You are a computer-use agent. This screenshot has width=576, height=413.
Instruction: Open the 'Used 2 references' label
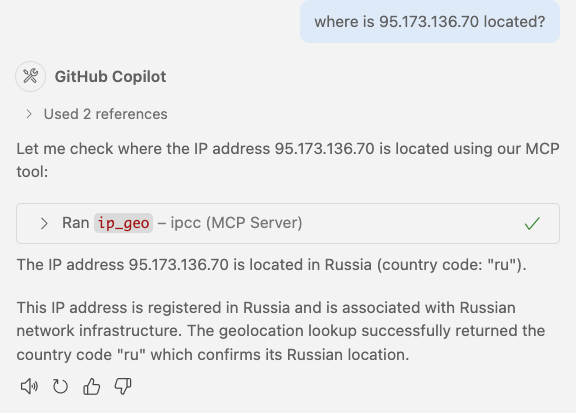tap(105, 114)
